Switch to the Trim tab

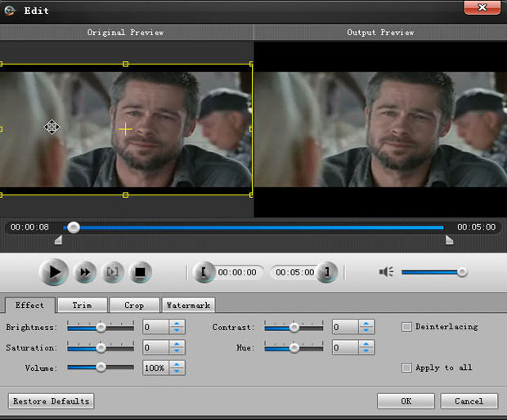pos(82,305)
